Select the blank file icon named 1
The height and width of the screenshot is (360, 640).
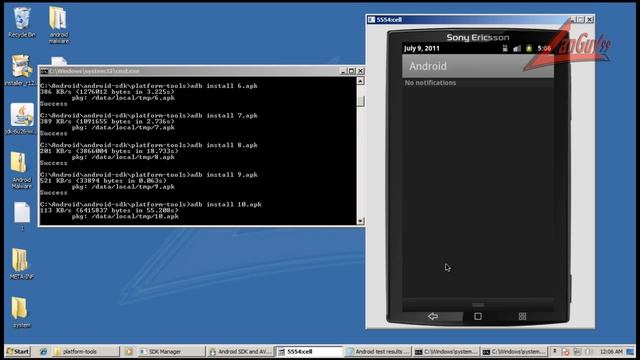22,216
